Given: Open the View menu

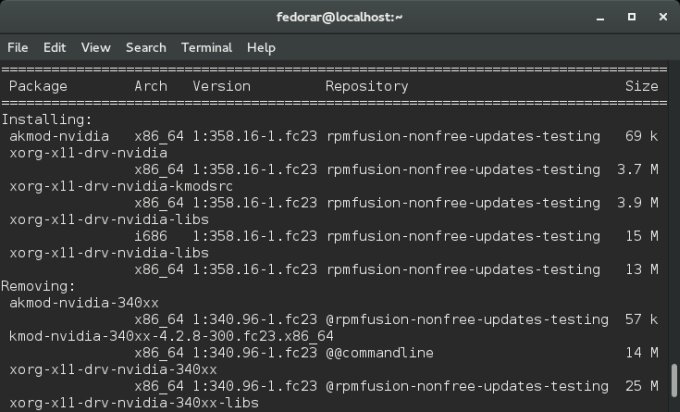Looking at the screenshot, I should click(x=96, y=47).
